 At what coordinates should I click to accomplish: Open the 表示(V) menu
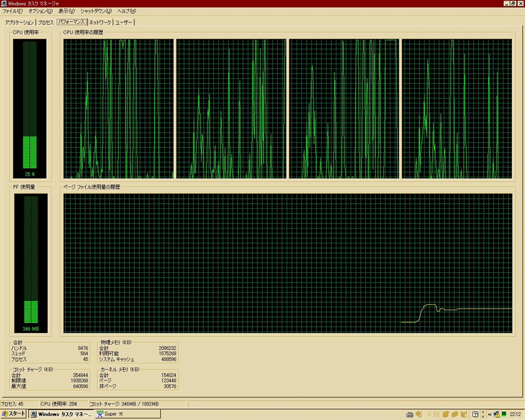[66, 11]
